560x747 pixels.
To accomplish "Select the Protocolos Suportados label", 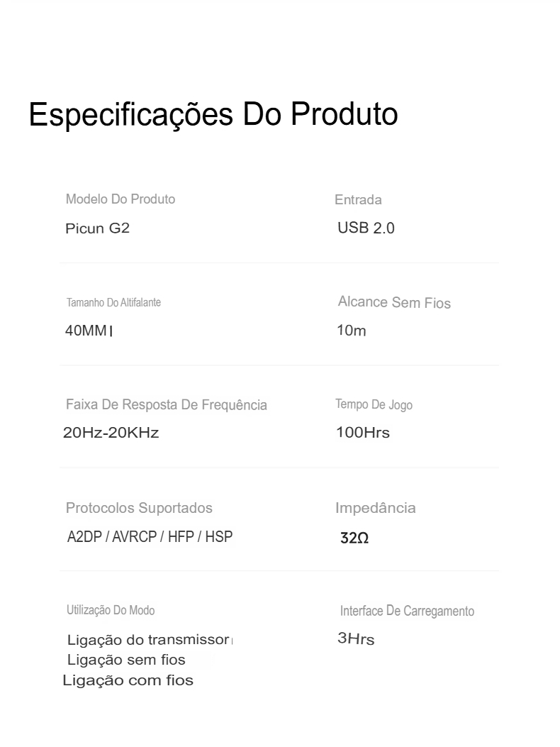I will [139, 508].
